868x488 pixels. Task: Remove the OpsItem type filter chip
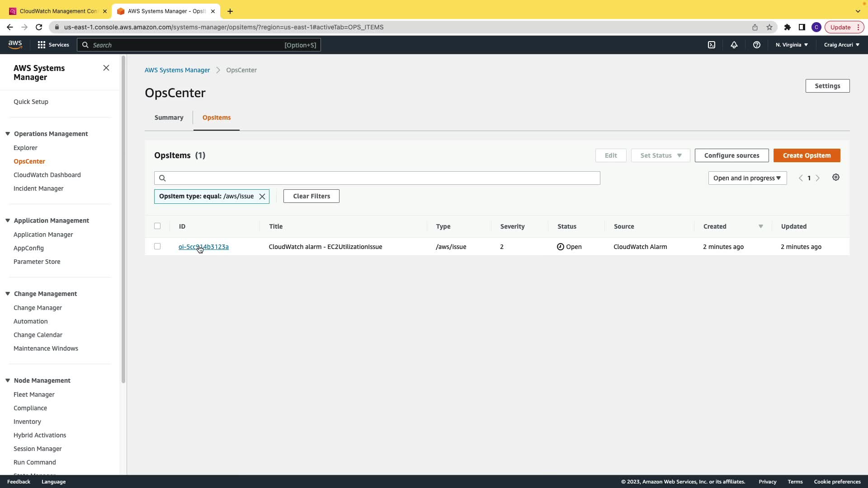262,197
